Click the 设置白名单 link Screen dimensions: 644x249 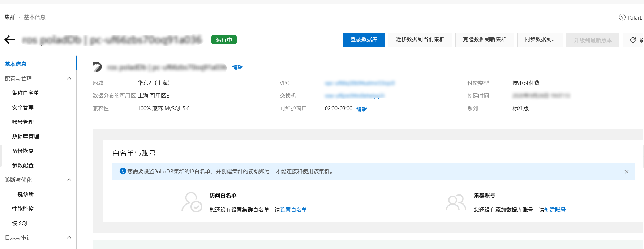293,210
